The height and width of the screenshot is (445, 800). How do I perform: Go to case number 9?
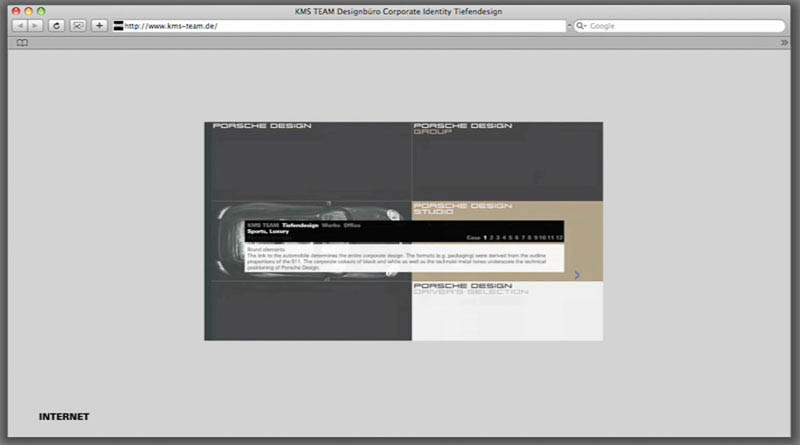click(536, 237)
